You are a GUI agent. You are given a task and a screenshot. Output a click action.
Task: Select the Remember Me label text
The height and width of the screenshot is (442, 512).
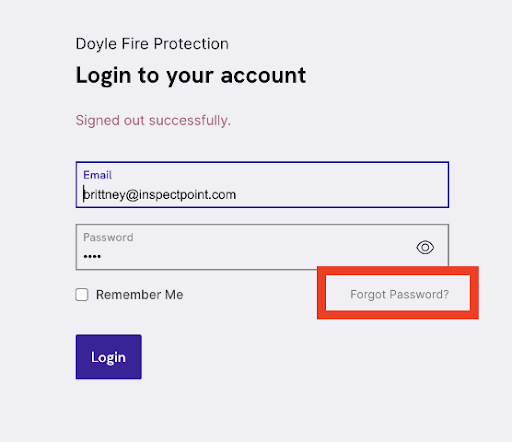tap(140, 295)
